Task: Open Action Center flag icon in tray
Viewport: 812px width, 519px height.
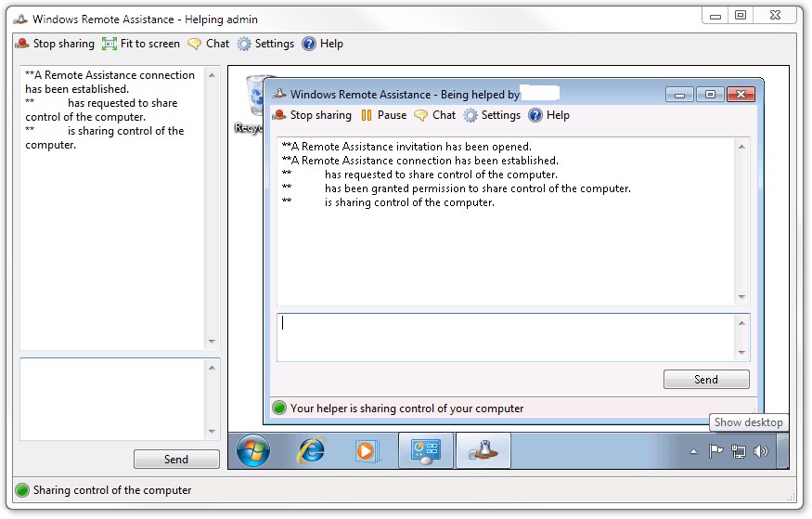Action: click(x=715, y=451)
